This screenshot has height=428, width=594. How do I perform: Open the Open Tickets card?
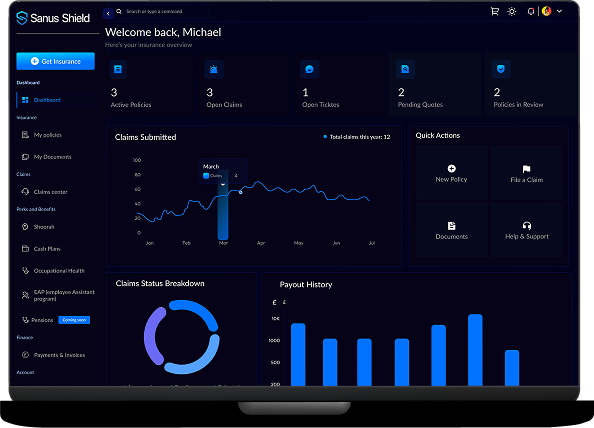tap(339, 84)
